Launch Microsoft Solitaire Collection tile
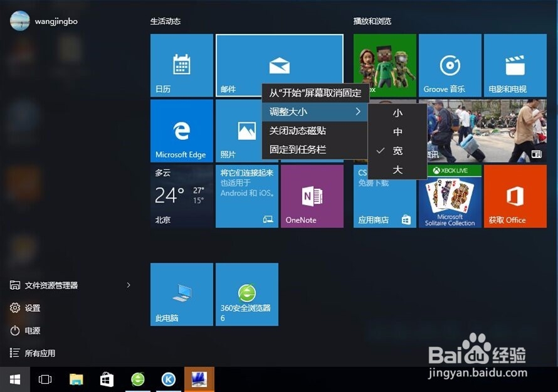The width and height of the screenshot is (558, 392). pyautogui.click(x=450, y=196)
